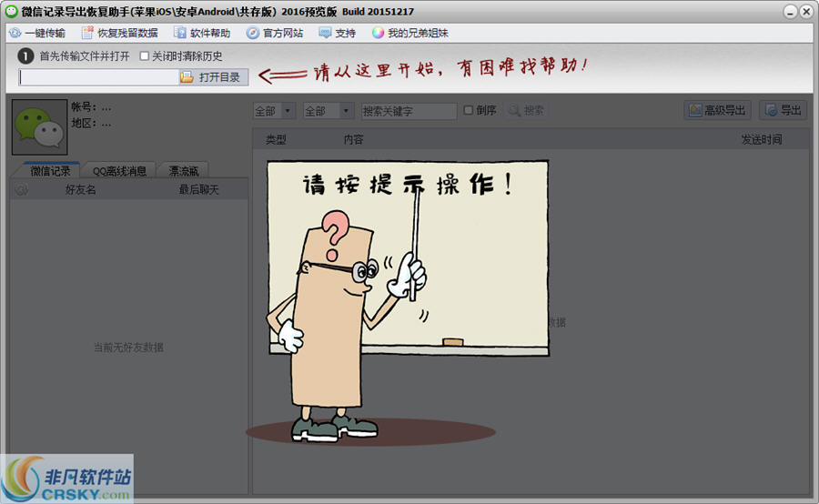Click the 首先传输文件并打开 step label

click(85, 55)
